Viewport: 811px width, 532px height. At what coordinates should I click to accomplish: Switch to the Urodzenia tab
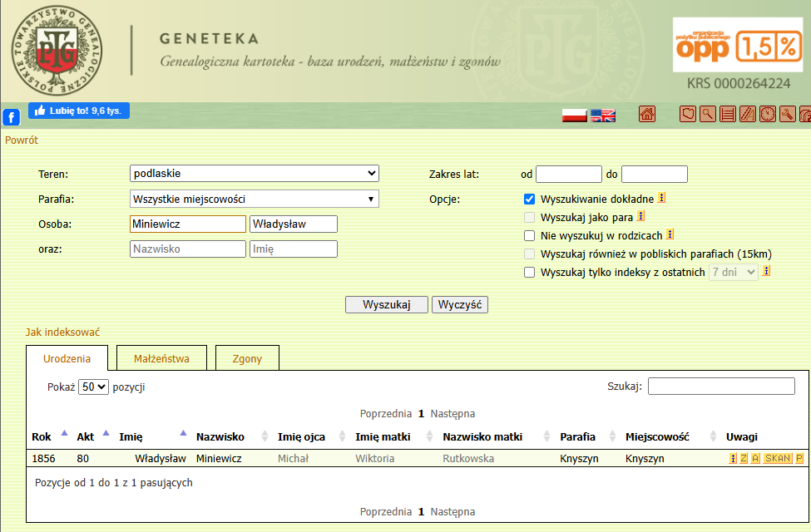click(67, 358)
